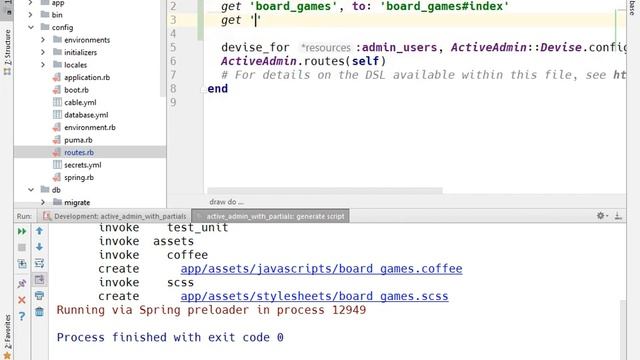Expand the migrate folder
Viewport: 640px width, 360px height.
pyautogui.click(x=43, y=202)
